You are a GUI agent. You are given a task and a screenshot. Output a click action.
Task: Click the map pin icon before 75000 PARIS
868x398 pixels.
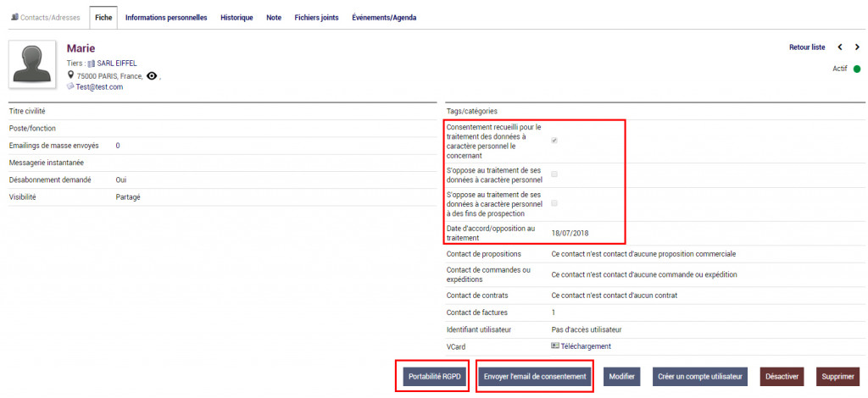tap(70, 75)
